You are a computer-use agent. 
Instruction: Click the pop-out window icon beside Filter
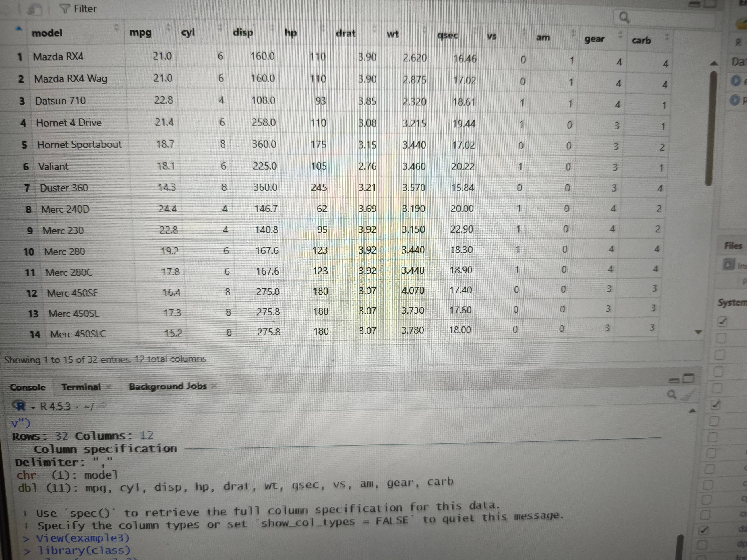tap(35, 10)
